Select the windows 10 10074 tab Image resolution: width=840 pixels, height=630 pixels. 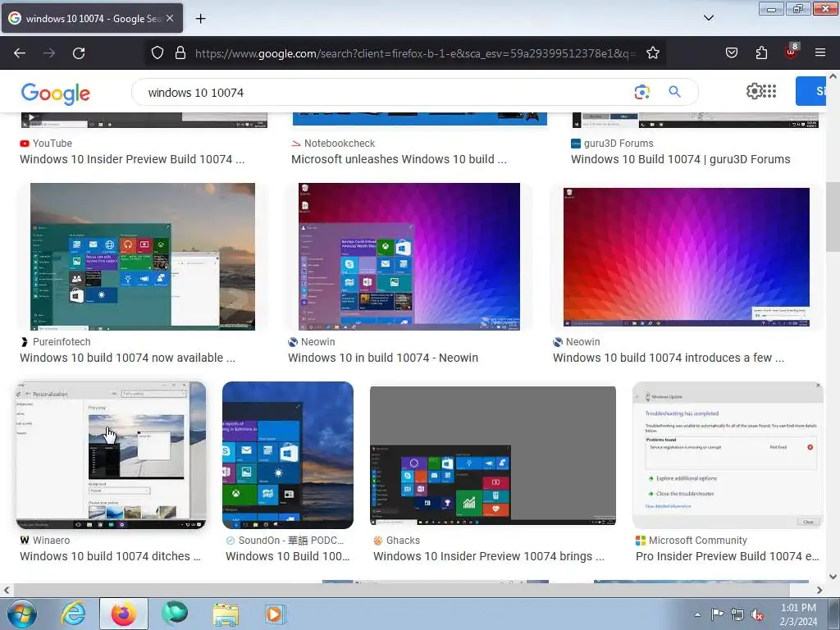[x=92, y=18]
